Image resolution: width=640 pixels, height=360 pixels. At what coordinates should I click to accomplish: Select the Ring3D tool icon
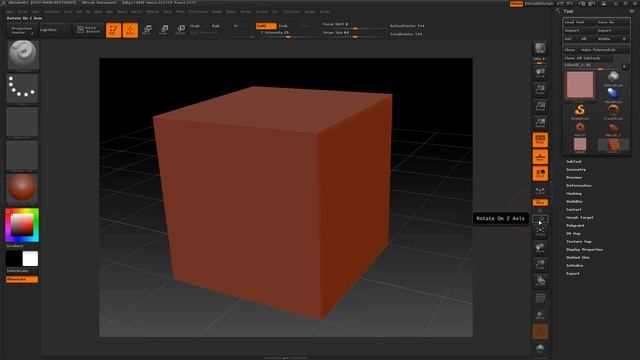coord(580,128)
